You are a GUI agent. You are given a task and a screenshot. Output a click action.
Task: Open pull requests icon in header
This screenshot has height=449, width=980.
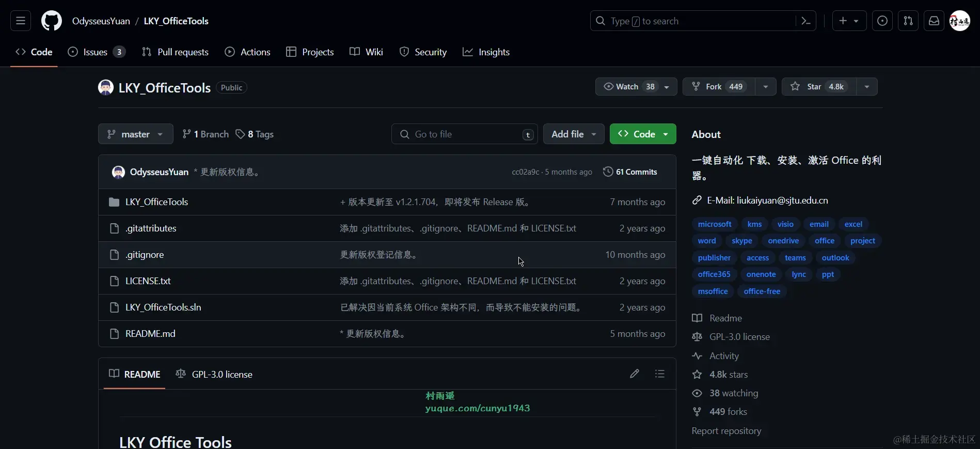(x=908, y=21)
